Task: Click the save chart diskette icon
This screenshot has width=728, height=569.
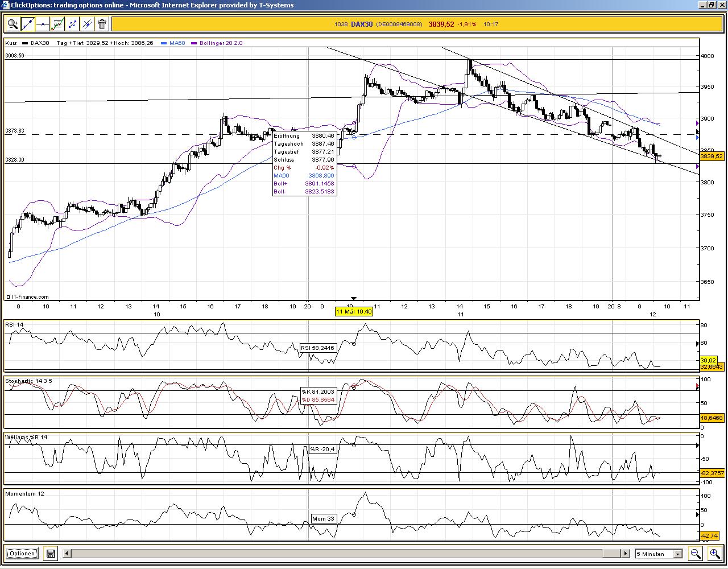Action: pos(50,553)
